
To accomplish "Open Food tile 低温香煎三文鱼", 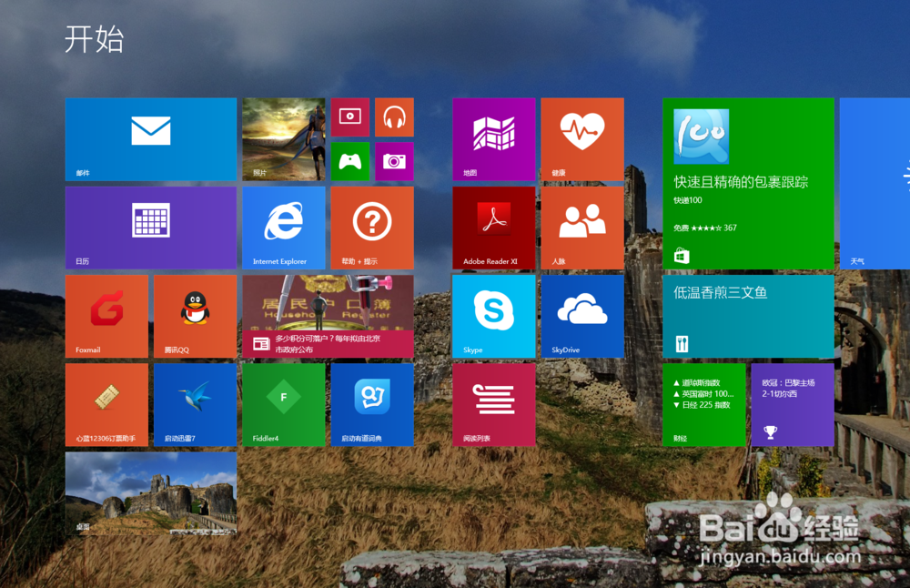I will pyautogui.click(x=748, y=317).
